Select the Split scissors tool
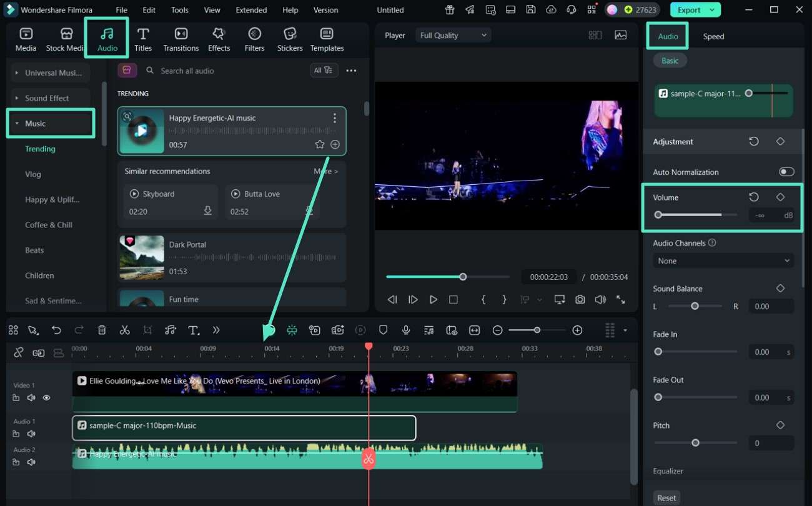Viewport: 812px width, 506px height. tap(125, 330)
